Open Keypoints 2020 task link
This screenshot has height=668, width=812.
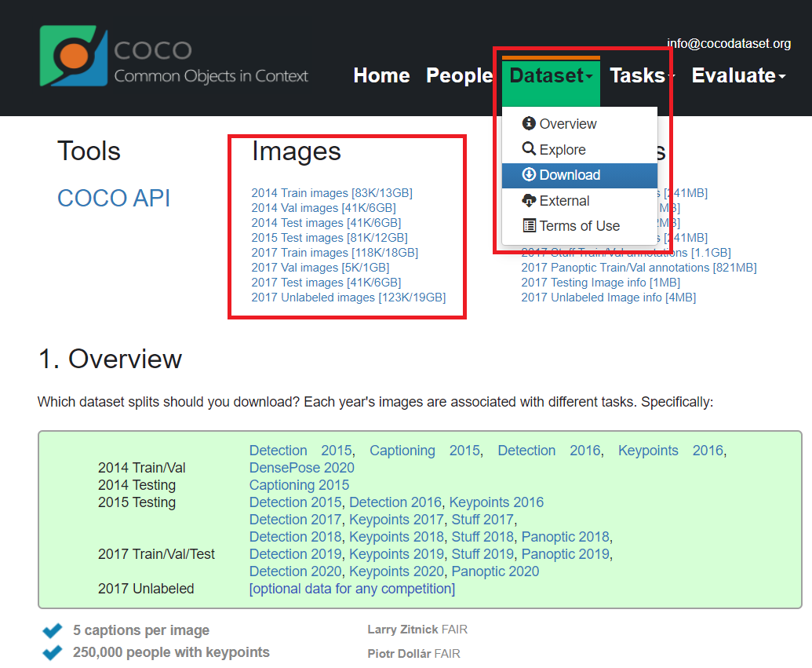[x=397, y=571]
